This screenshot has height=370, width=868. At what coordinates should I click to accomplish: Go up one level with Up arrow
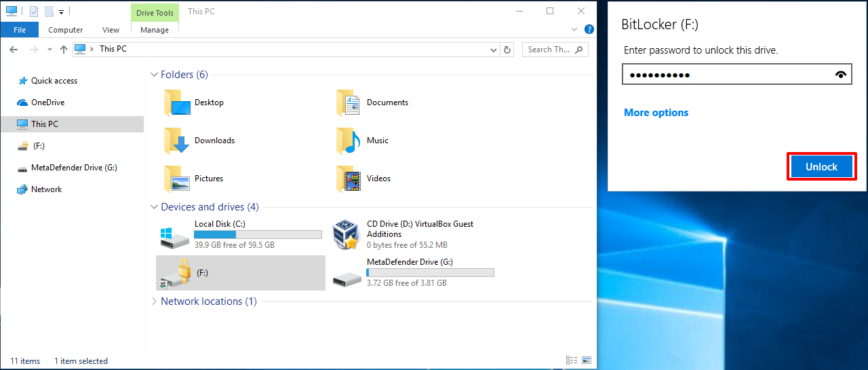[64, 50]
